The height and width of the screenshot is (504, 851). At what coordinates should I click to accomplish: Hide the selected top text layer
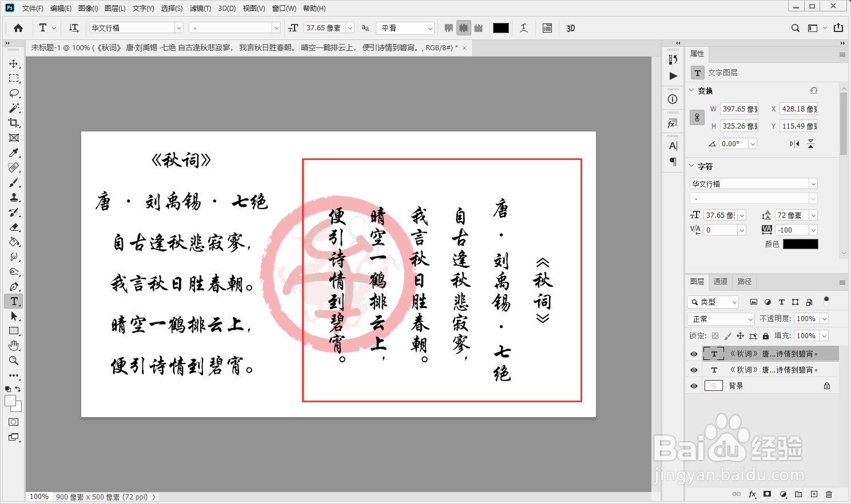click(x=694, y=354)
